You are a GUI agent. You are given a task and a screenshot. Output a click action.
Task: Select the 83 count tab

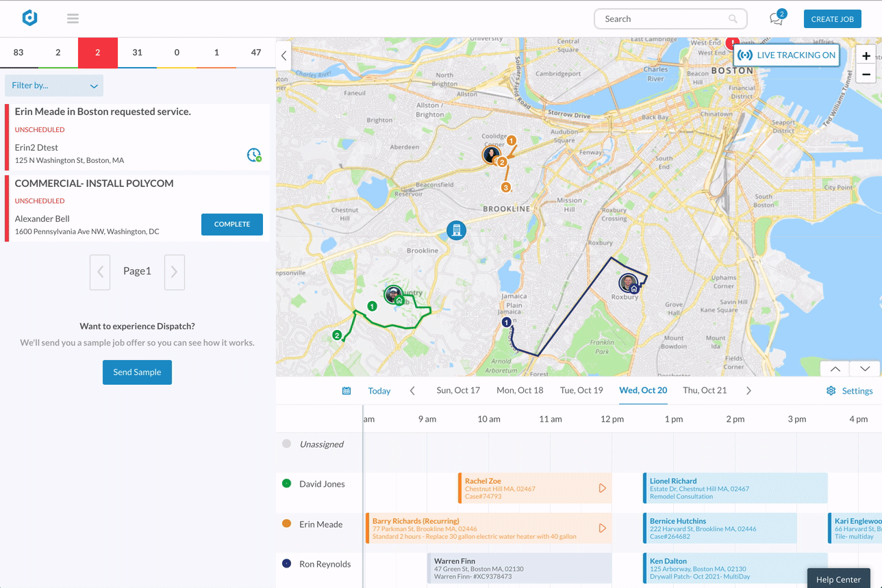coord(18,53)
